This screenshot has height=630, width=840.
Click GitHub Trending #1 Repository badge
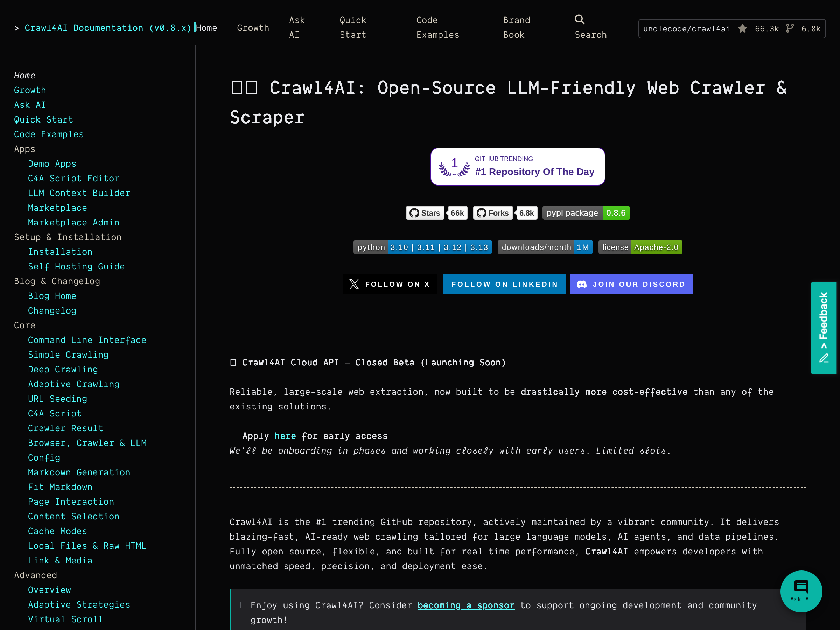(518, 167)
